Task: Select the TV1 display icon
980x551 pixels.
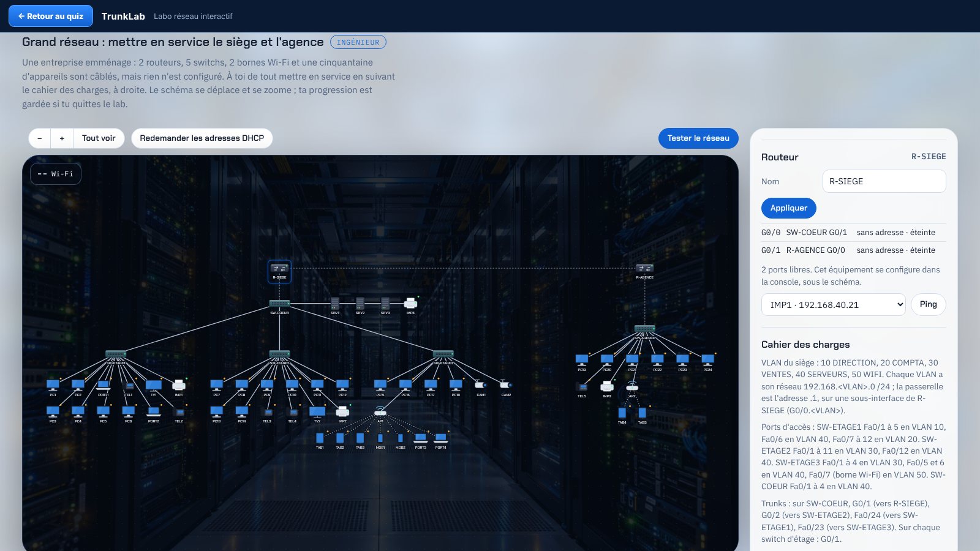Action: pos(154,385)
